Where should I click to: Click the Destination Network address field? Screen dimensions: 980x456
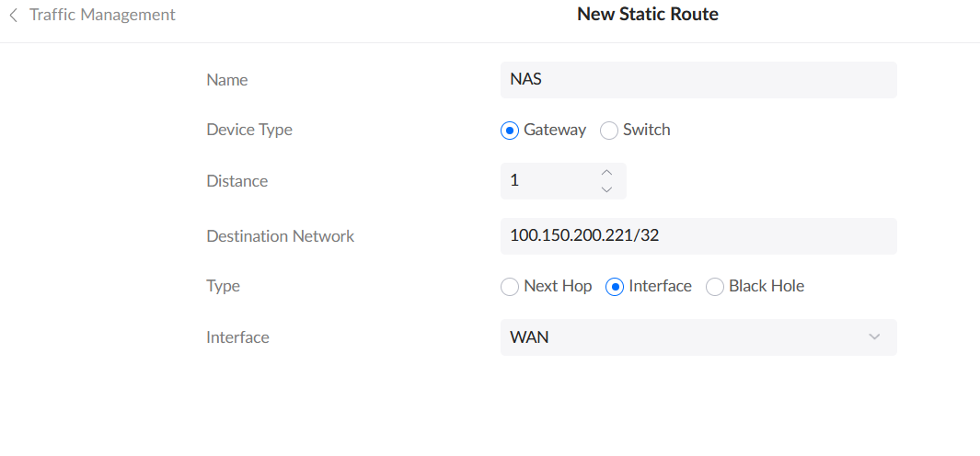(x=698, y=236)
